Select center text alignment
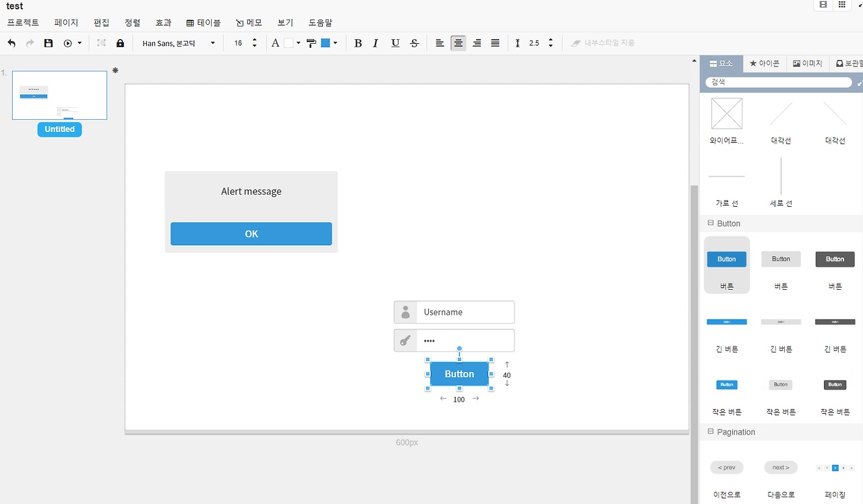Image resolution: width=863 pixels, height=504 pixels. [458, 43]
